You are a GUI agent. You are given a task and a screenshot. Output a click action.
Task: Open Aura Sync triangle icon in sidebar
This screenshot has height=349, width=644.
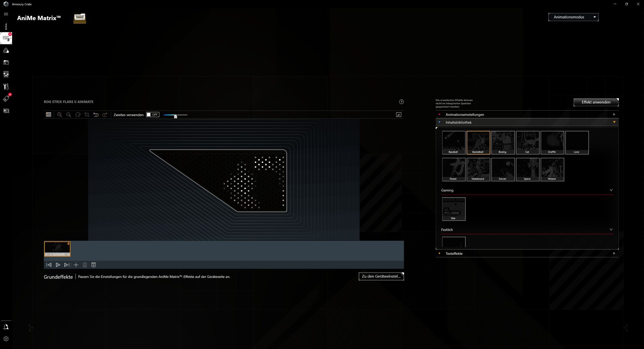coord(6,51)
